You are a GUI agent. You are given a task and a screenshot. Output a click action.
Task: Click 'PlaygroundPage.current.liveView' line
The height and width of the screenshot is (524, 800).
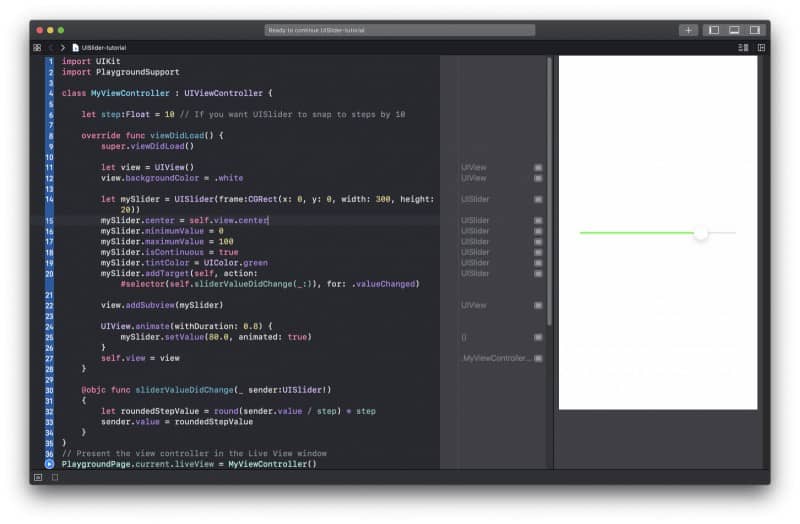pos(189,464)
